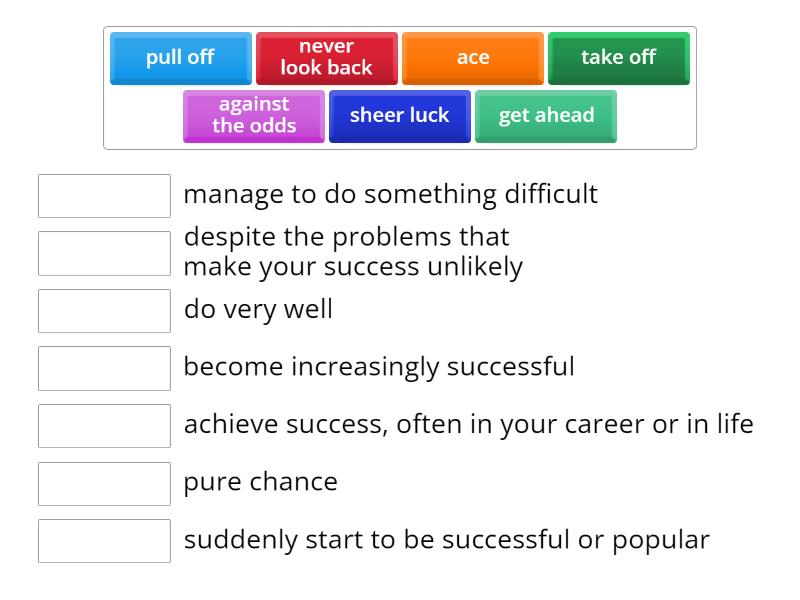Click answer box beside 'manage to do something difficult'
Image resolution: width=800 pixels, height=600 pixels.
tap(104, 196)
